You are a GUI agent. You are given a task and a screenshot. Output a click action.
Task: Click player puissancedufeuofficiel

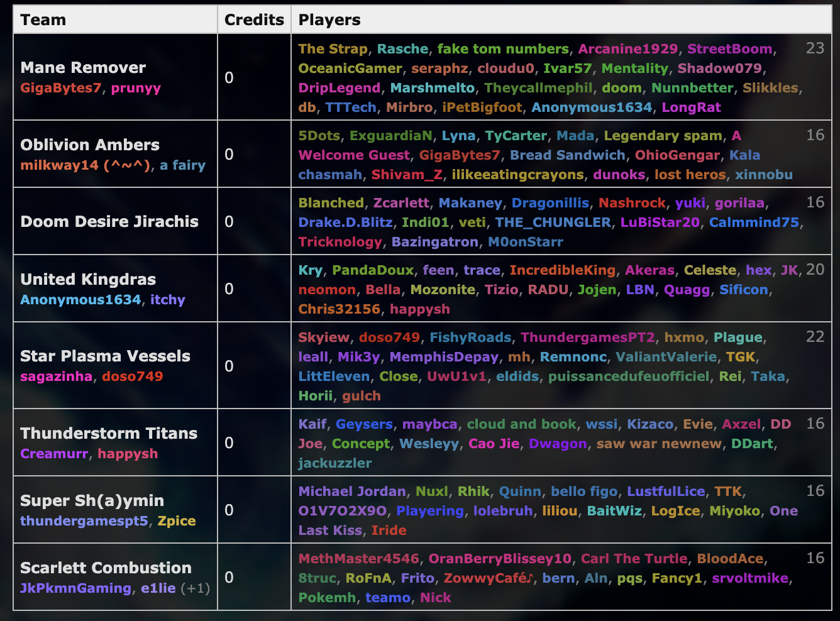(629, 376)
